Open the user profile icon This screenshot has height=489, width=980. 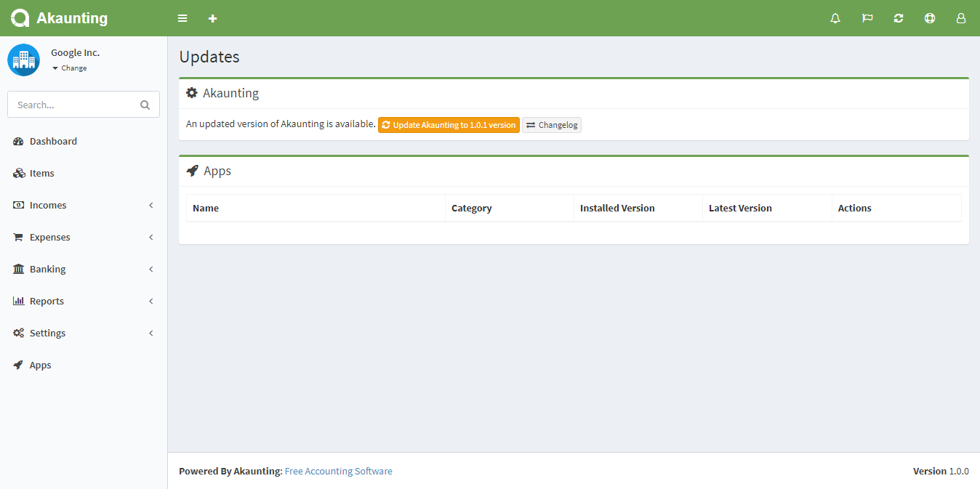[961, 18]
